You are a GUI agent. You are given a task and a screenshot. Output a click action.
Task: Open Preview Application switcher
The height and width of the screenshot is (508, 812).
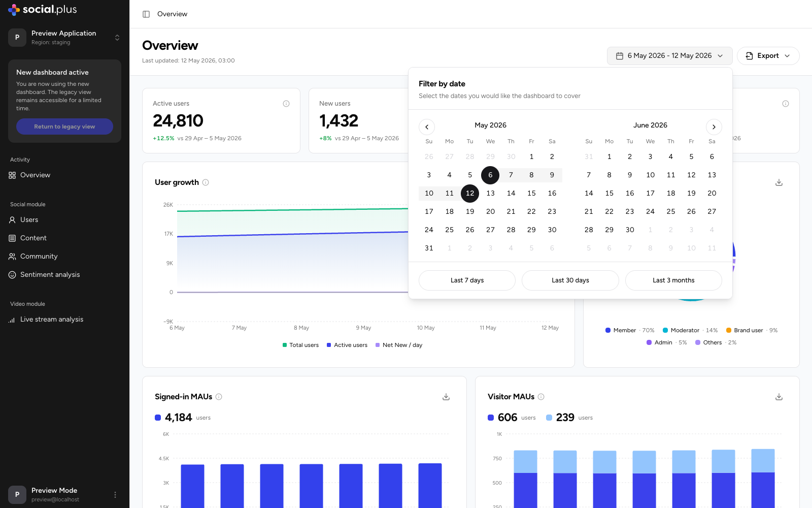[x=64, y=38]
